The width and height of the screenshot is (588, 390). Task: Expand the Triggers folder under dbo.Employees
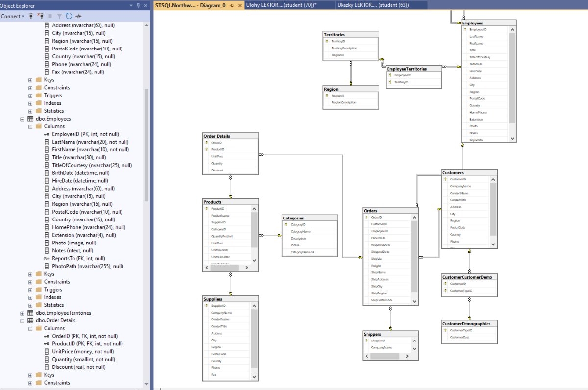coord(30,290)
